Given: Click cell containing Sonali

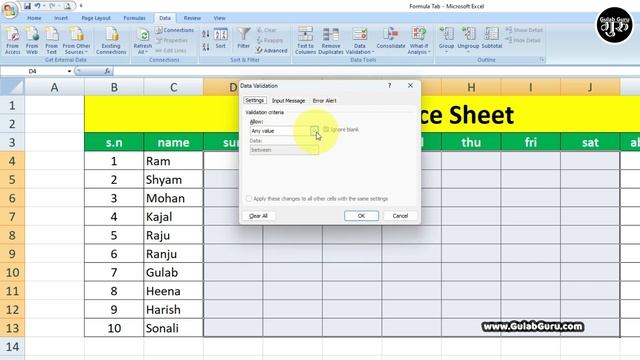Looking at the screenshot, I should click(x=173, y=328).
